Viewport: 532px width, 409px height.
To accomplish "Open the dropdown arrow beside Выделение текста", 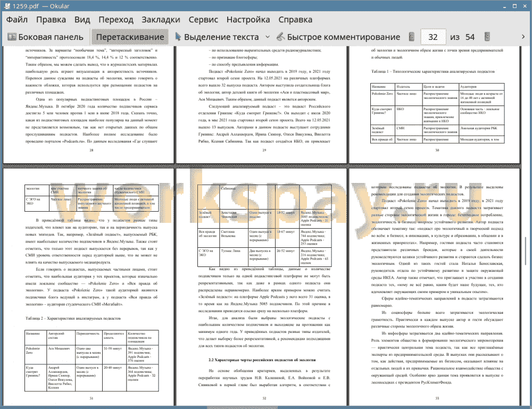I will pyautogui.click(x=268, y=37).
